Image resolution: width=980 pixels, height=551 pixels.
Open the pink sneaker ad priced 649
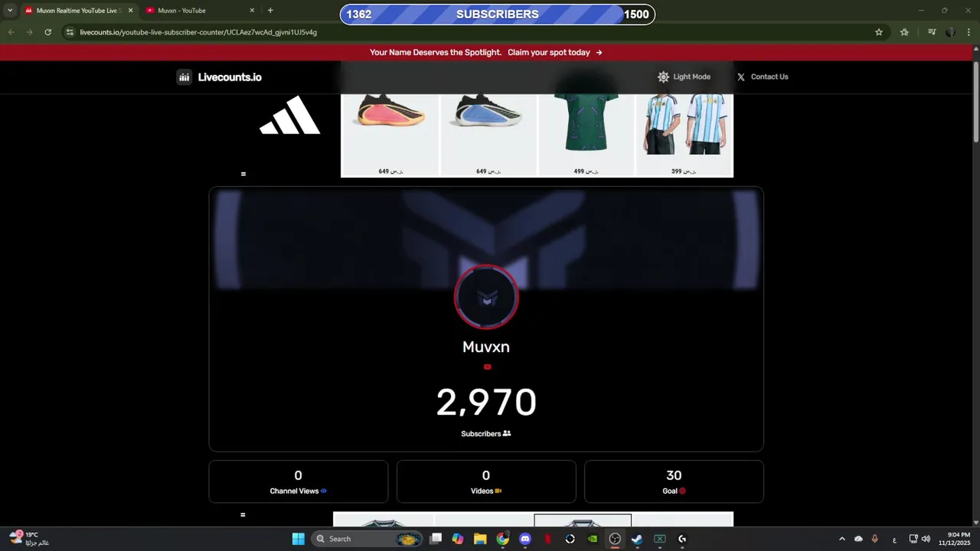[390, 135]
